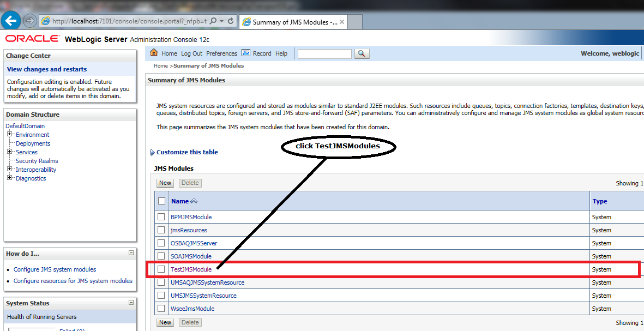The image size is (644, 331).
Task: Click the console search input field
Action: click(x=324, y=53)
